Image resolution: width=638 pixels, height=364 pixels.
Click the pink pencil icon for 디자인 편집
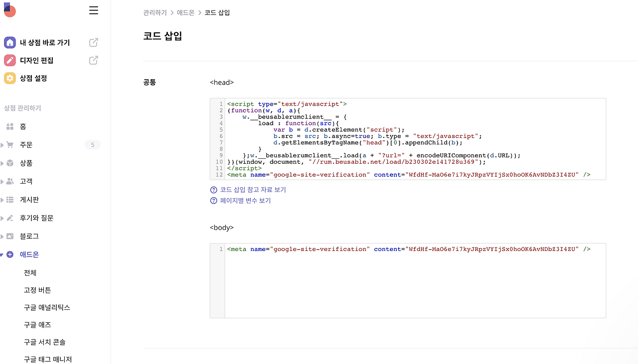pyautogui.click(x=10, y=60)
